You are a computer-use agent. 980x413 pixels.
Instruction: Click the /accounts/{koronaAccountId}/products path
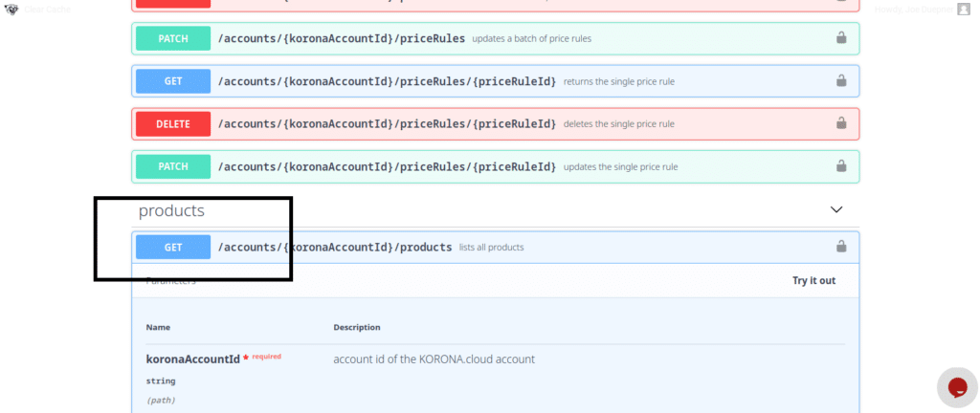335,247
